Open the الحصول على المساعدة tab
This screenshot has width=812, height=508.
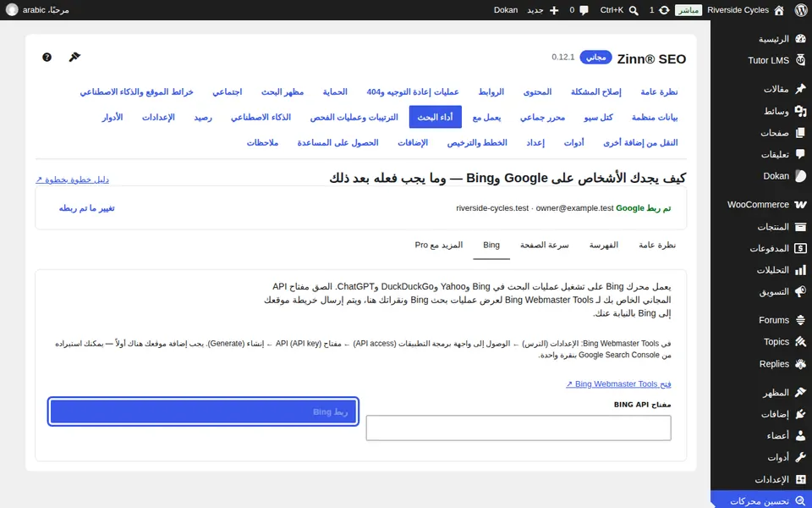[337, 142]
